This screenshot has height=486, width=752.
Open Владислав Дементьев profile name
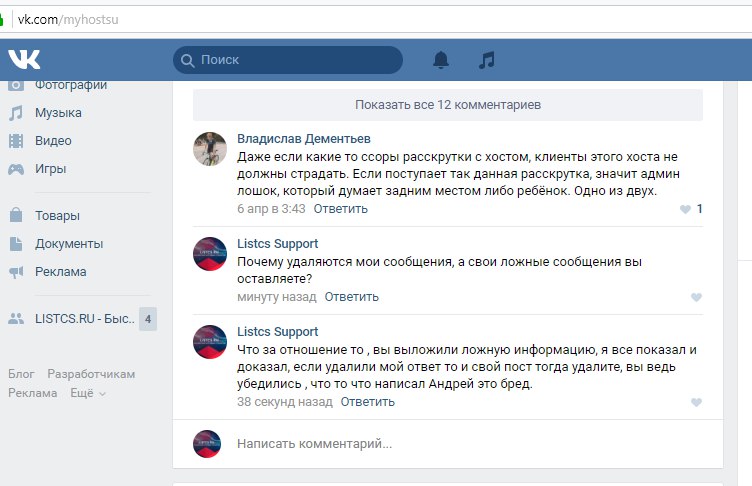tap(304, 139)
